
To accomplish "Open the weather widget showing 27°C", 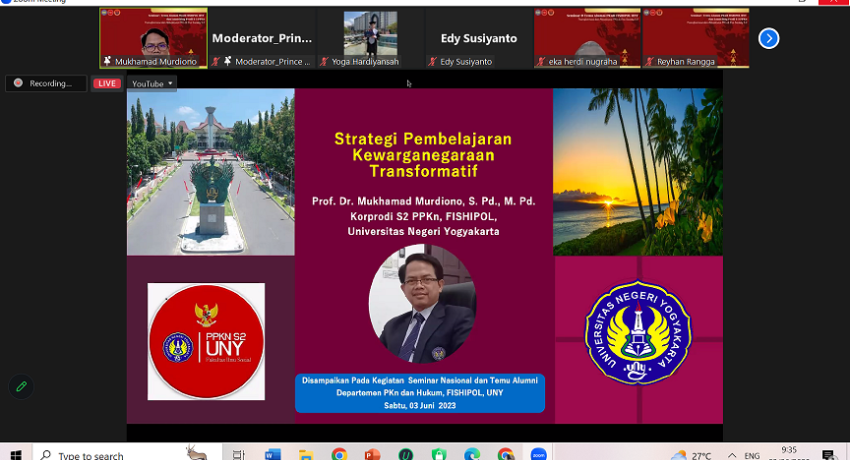I will pyautogui.click(x=691, y=455).
